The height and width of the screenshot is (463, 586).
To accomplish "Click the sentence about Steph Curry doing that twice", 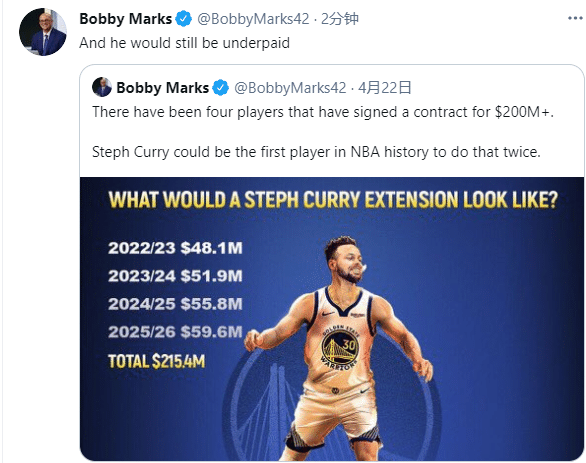I will point(316,152).
